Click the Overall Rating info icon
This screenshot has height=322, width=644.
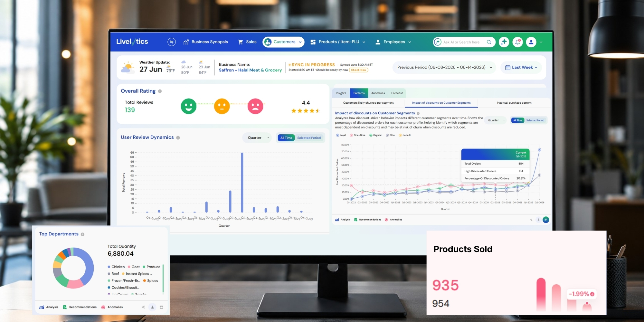[x=160, y=91]
